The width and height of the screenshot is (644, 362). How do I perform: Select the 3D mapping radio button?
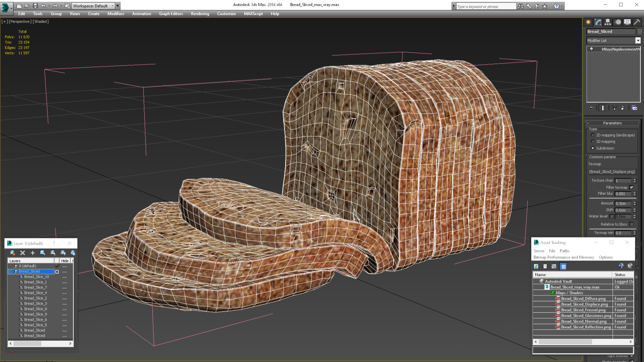click(x=593, y=141)
